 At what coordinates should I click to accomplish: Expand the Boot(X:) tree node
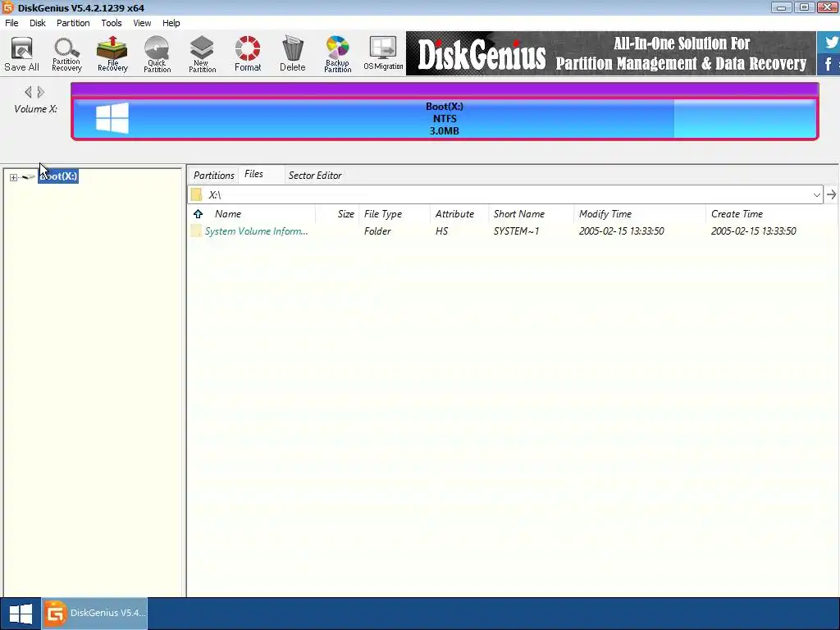pos(13,177)
